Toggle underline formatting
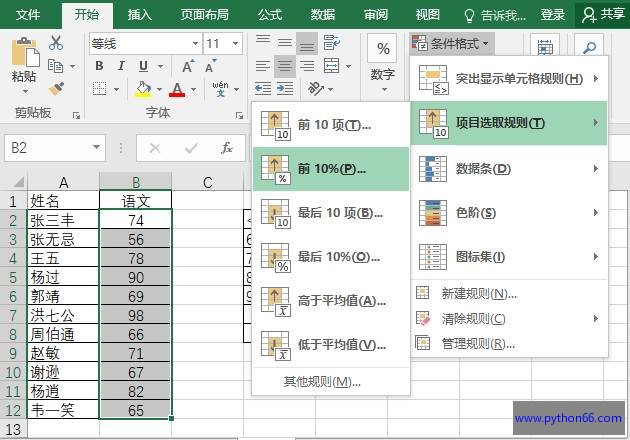Screen dimensions: 630x440 143,66
